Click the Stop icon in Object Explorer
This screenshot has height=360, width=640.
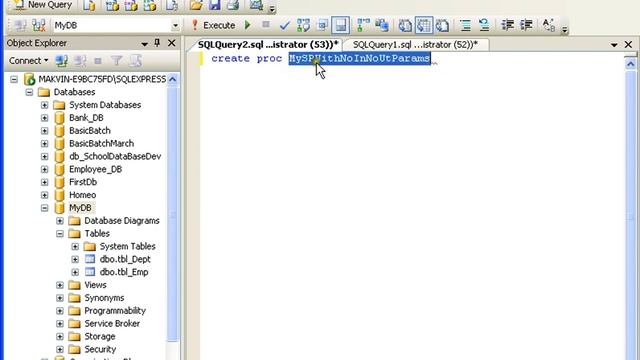[x=98, y=61]
